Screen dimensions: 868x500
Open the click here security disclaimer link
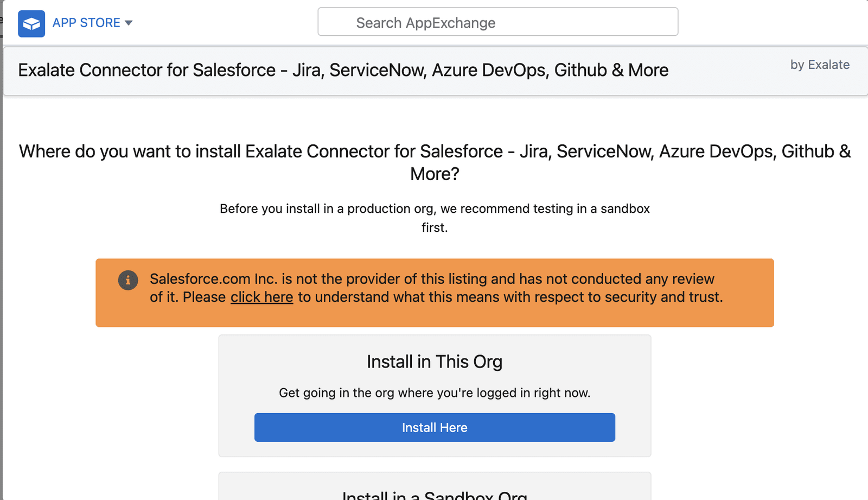point(262,297)
